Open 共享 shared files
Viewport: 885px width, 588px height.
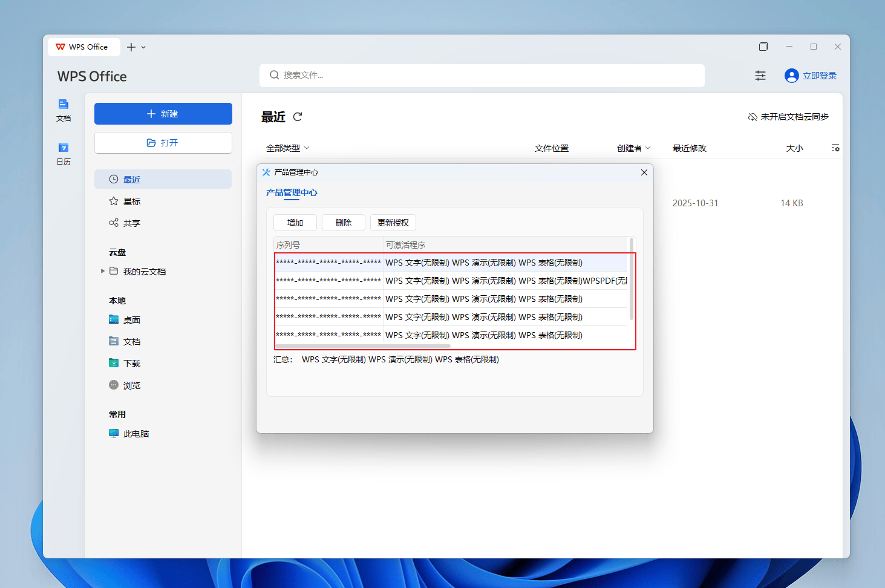pyautogui.click(x=132, y=223)
